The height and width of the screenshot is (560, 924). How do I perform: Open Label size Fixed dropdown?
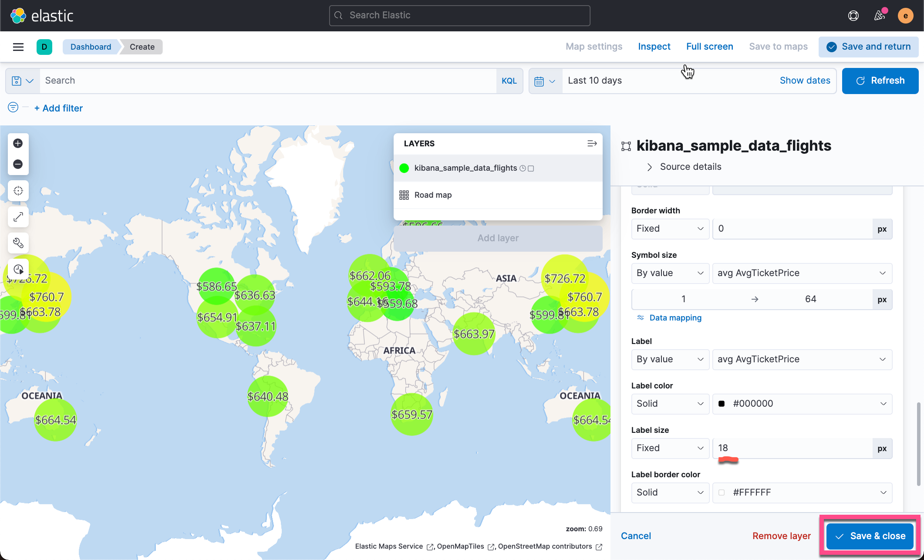(x=670, y=448)
